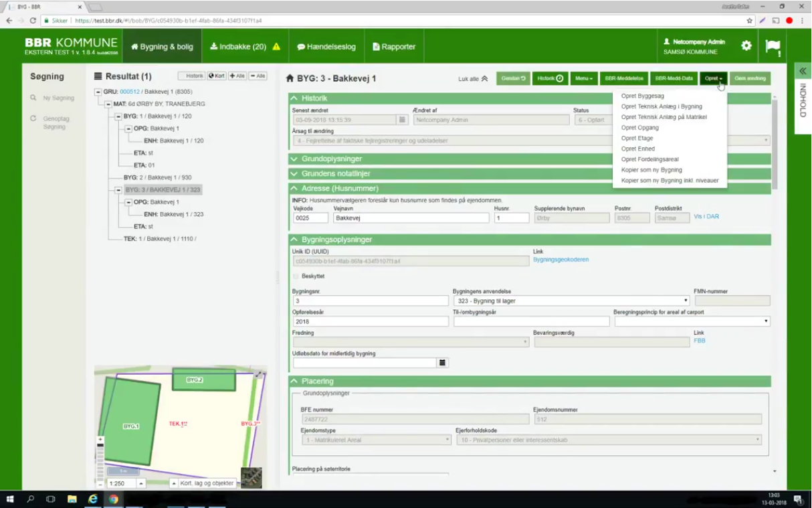Viewport: 812px width, 508px height.
Task: Click the browser back arrow
Action: coord(9,21)
